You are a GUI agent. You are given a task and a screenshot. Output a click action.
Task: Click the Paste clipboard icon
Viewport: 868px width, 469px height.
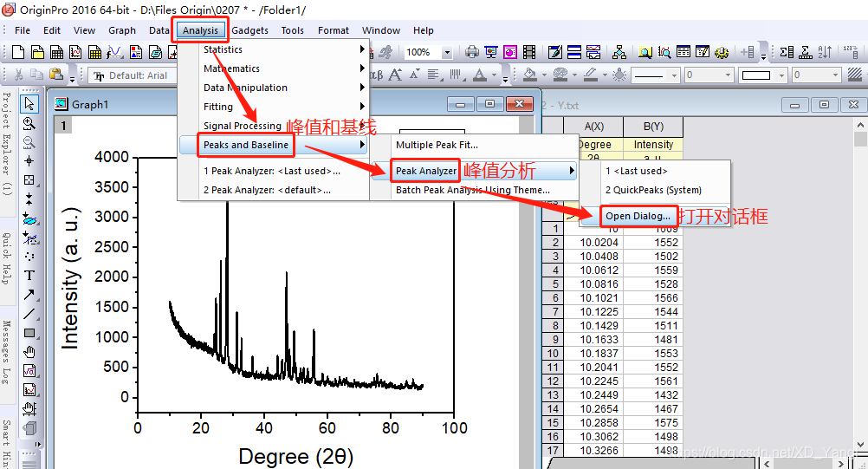[x=56, y=75]
